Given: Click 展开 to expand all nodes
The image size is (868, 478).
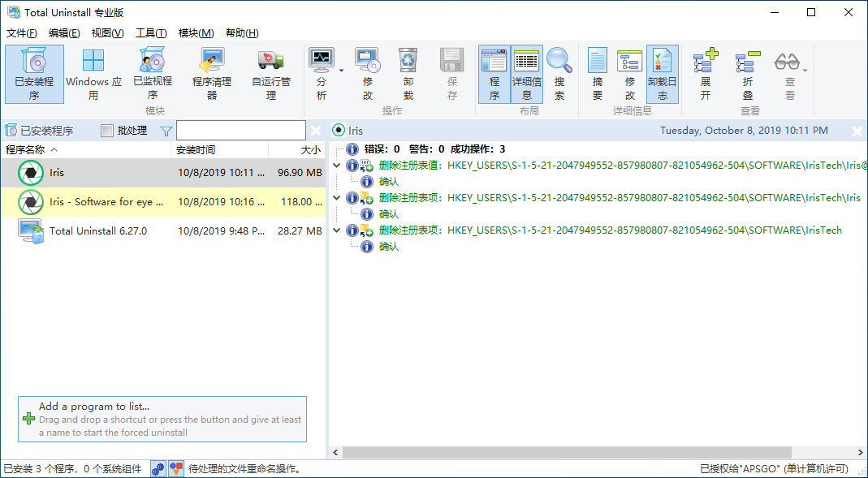Looking at the screenshot, I should click(706, 75).
